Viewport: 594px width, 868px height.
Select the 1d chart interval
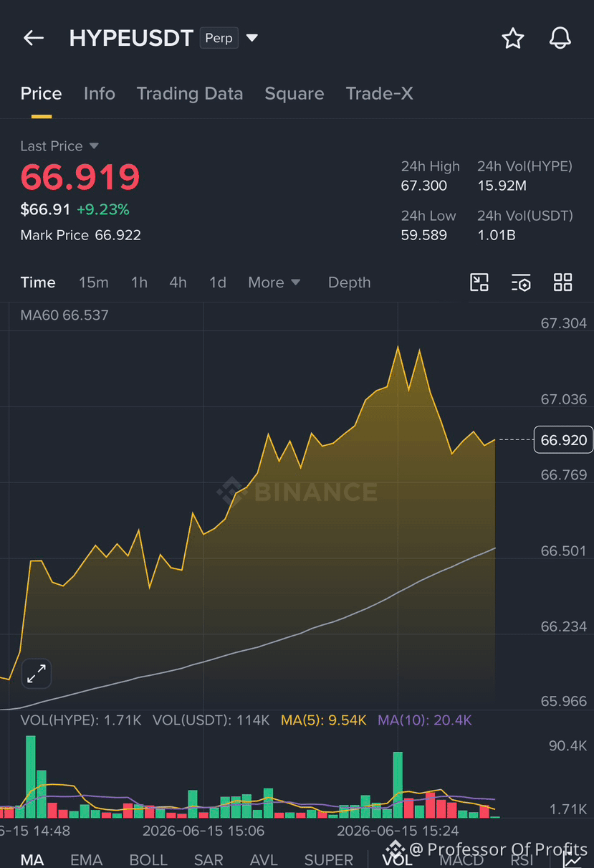[x=218, y=282]
